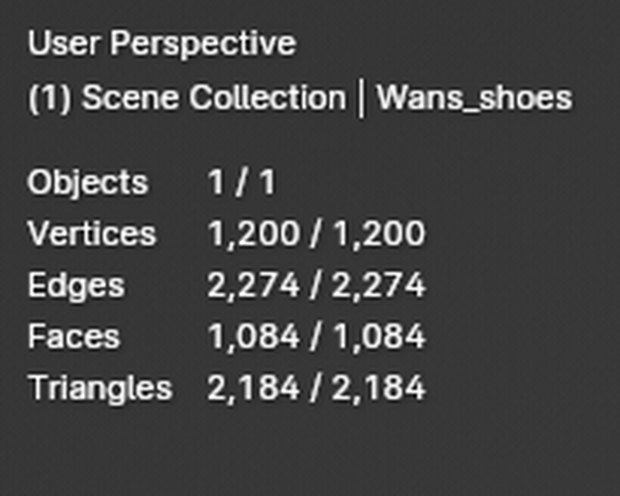Click the total edges value after slash
The width and height of the screenshot is (620, 496).
click(379, 286)
